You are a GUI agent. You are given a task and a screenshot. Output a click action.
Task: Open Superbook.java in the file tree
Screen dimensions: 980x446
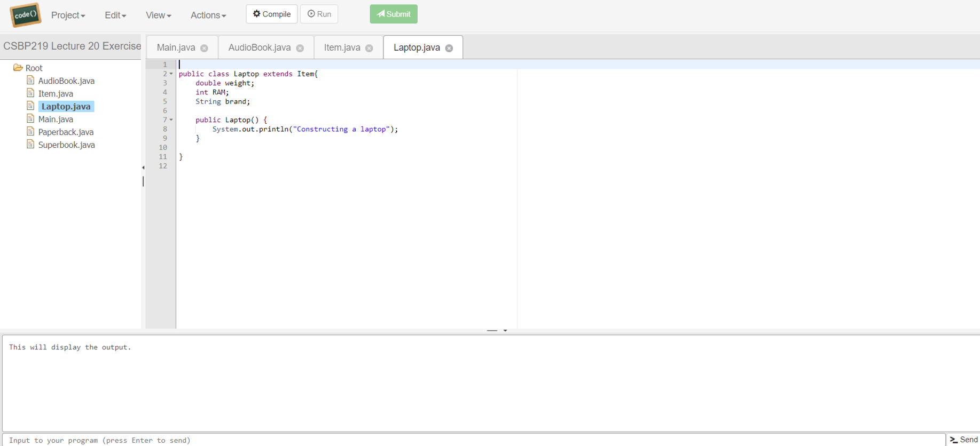pos(66,145)
